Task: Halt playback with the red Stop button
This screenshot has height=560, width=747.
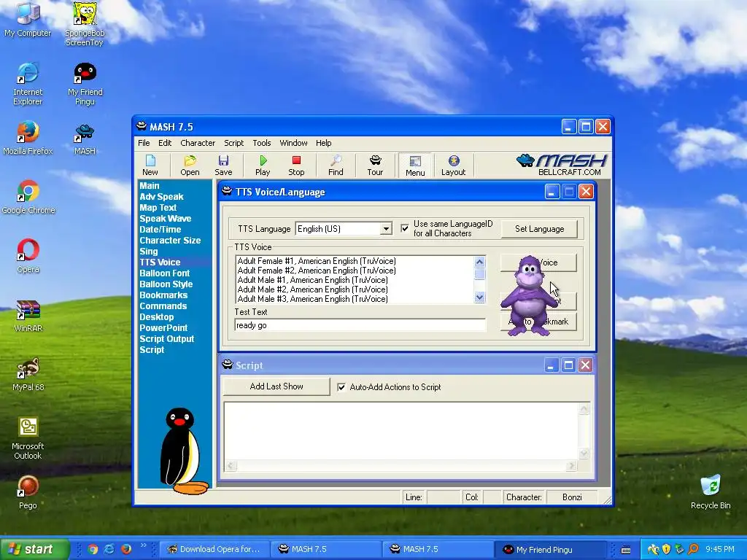Action: [x=296, y=166]
